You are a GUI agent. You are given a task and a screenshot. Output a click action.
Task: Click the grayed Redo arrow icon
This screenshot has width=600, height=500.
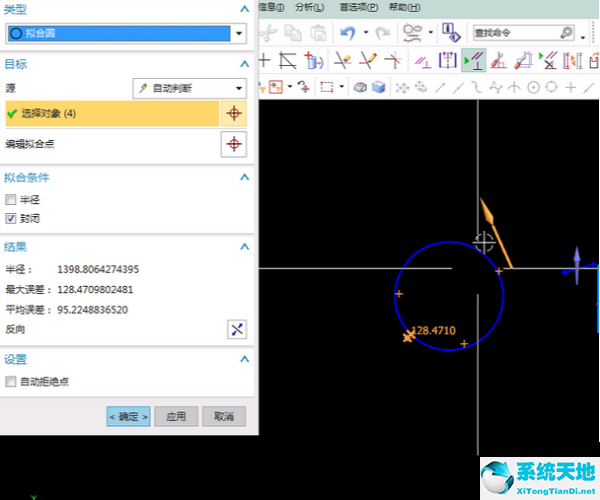(x=382, y=33)
